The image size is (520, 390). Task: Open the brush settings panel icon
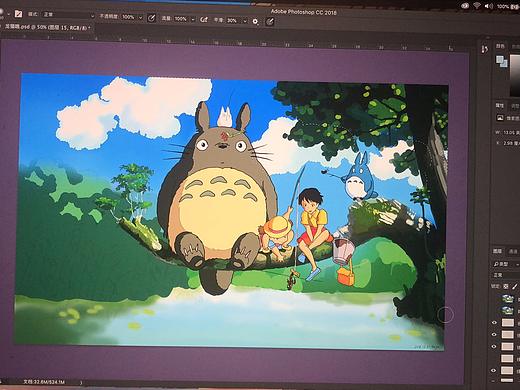coord(18,14)
